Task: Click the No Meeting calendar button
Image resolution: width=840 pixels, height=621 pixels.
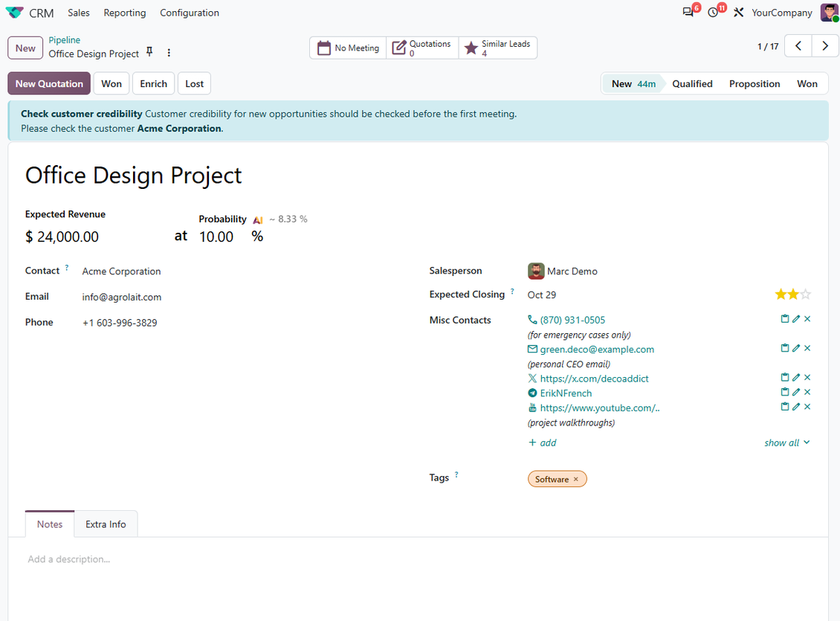Action: pos(348,48)
